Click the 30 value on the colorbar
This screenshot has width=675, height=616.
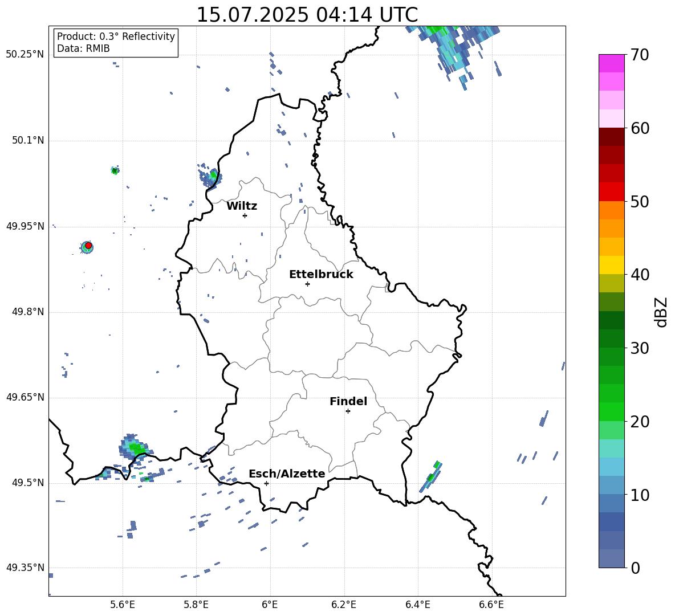[640, 348]
